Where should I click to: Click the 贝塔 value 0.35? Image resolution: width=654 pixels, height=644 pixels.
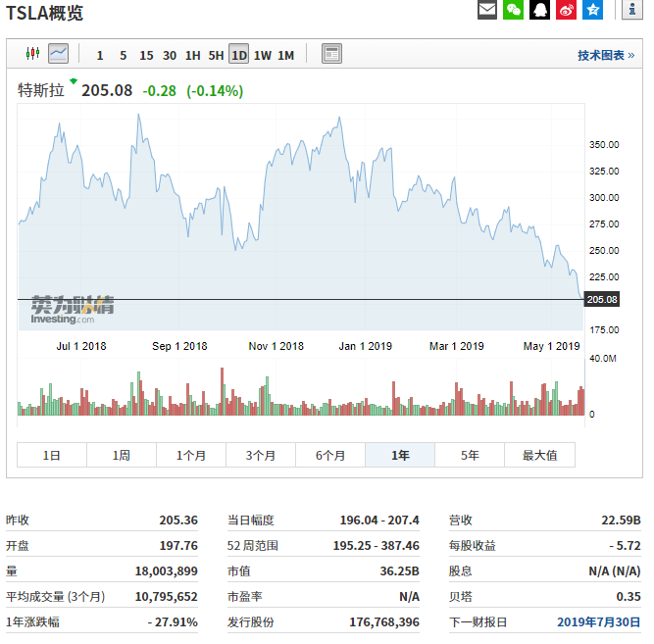click(629, 596)
